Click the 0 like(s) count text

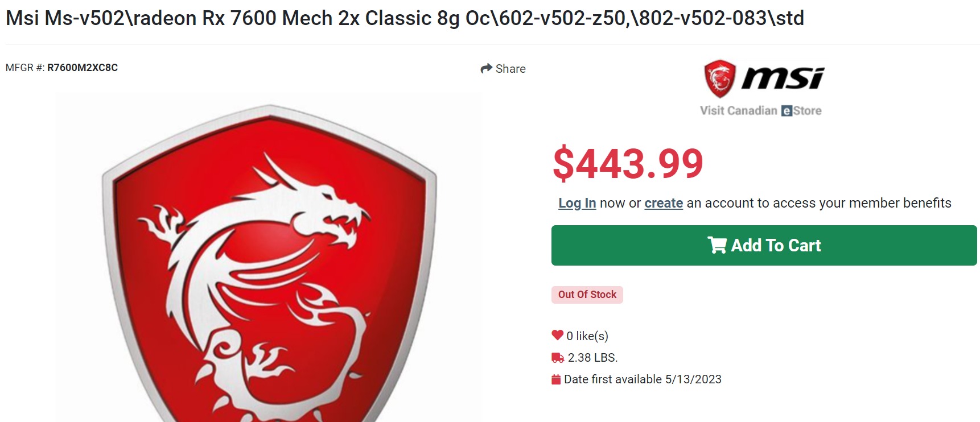(x=587, y=336)
